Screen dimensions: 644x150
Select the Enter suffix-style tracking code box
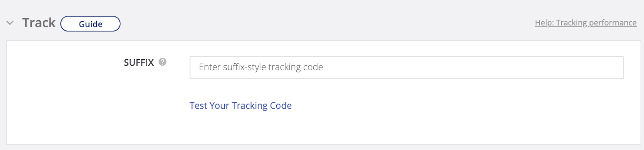click(x=406, y=68)
